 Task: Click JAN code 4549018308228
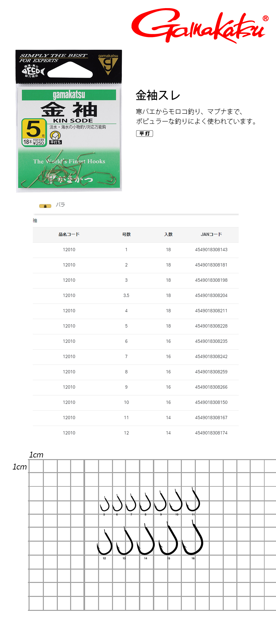coord(211,326)
